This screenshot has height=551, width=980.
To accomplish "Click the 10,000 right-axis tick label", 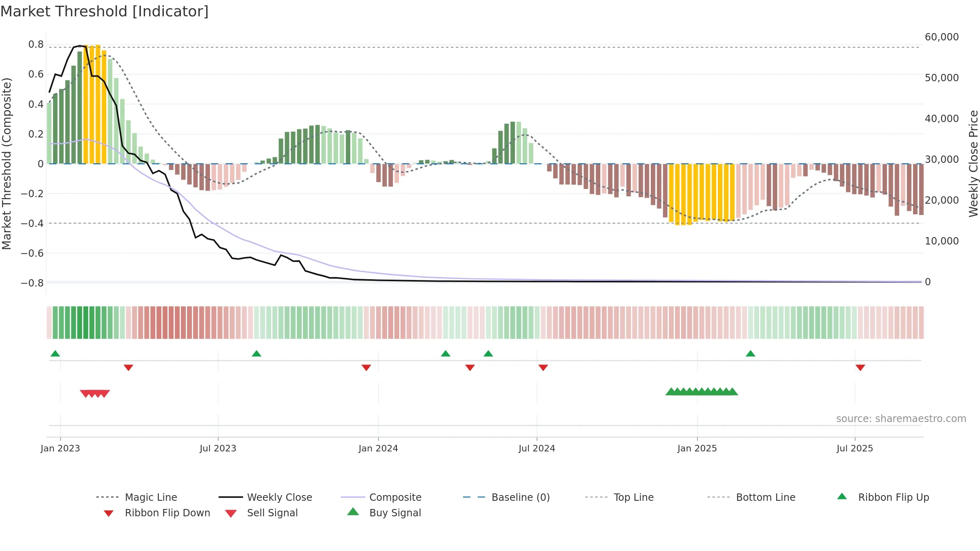I will [x=942, y=241].
